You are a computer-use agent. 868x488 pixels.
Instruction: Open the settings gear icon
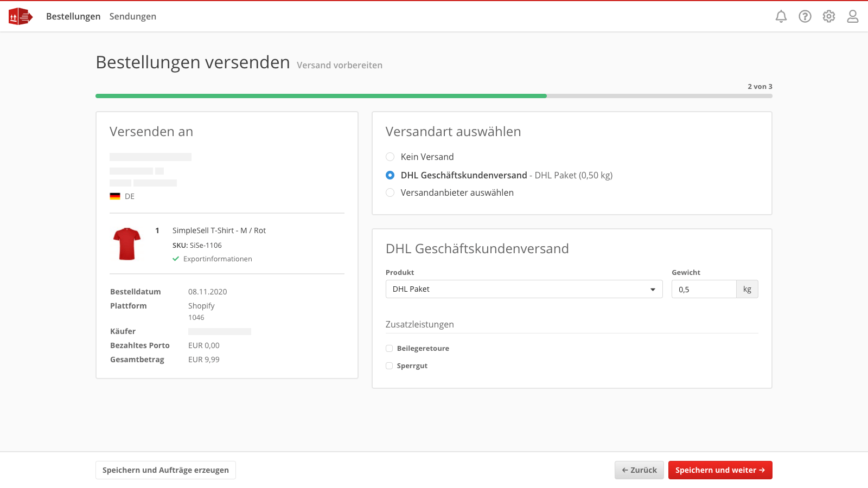[829, 16]
